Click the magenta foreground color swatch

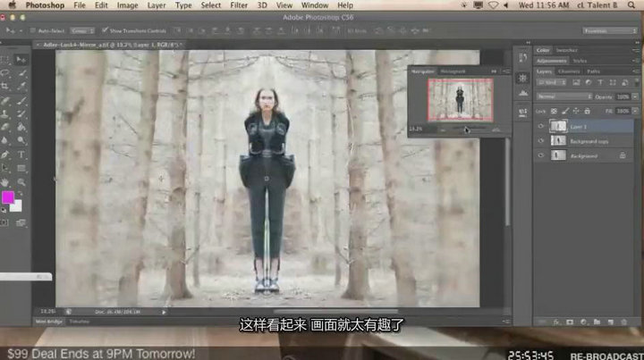click(7, 197)
